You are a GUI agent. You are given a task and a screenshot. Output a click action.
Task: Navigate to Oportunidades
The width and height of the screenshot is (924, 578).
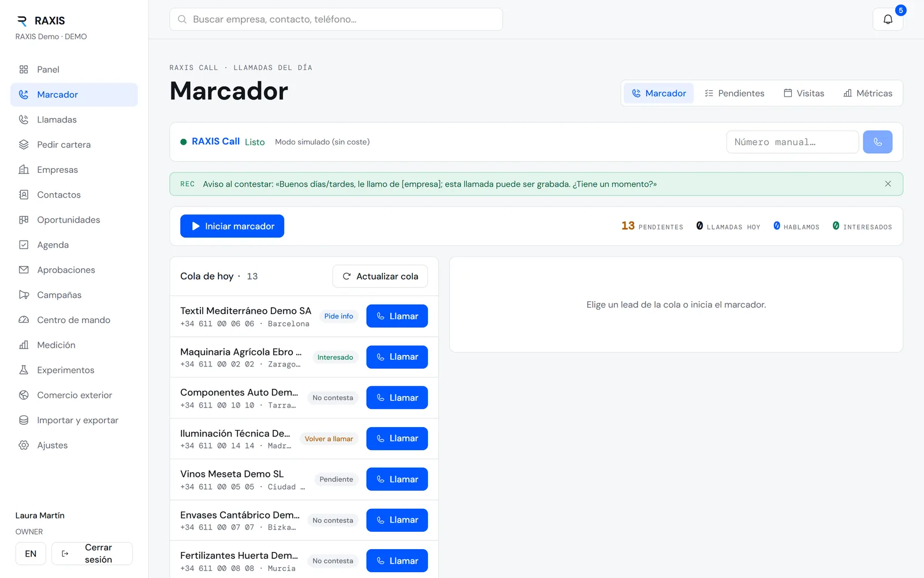[x=74, y=220]
